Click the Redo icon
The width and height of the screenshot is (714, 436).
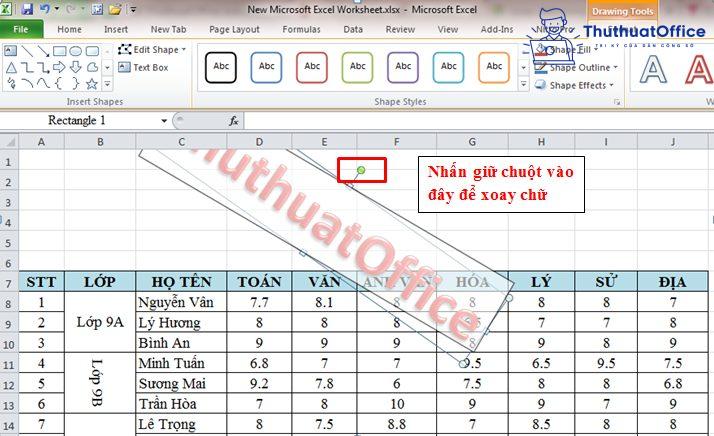coord(73,9)
